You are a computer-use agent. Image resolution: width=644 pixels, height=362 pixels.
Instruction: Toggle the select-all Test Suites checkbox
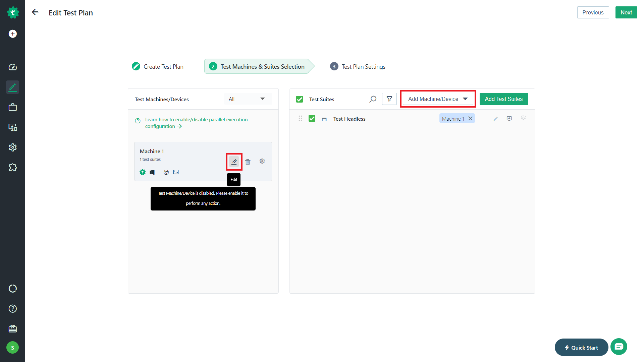click(300, 99)
